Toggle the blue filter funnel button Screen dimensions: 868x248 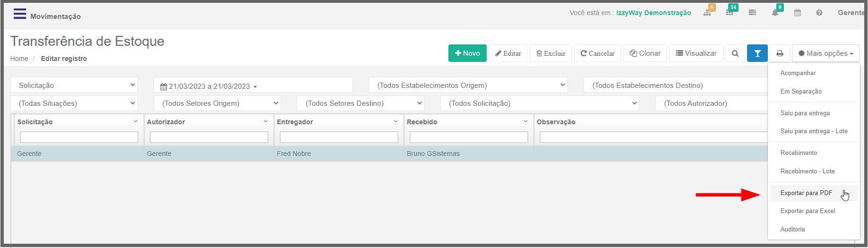click(757, 53)
